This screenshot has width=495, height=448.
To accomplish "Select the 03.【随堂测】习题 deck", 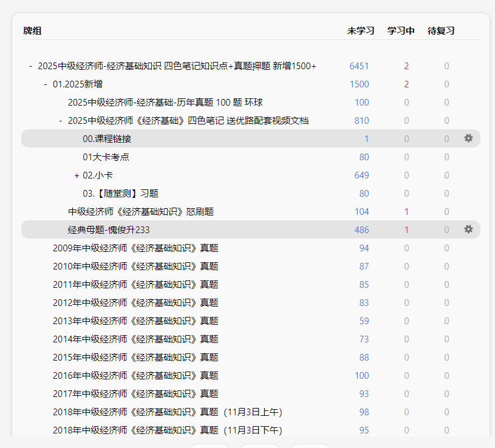I will (120, 194).
